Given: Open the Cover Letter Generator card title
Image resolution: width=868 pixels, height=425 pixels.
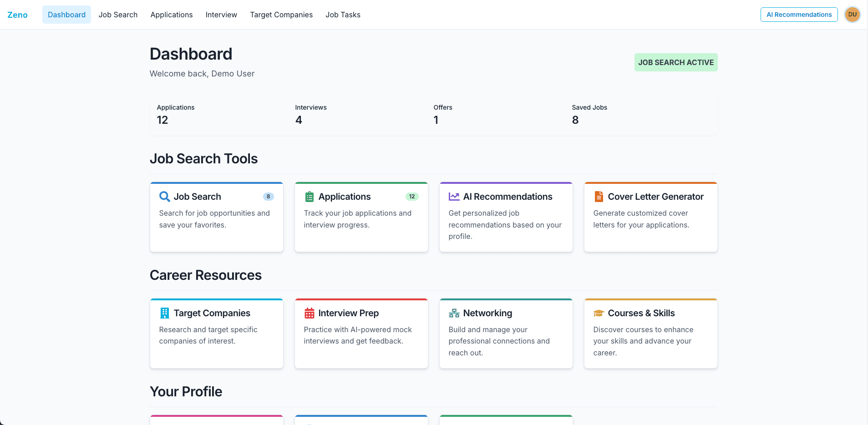Looking at the screenshot, I should [655, 197].
